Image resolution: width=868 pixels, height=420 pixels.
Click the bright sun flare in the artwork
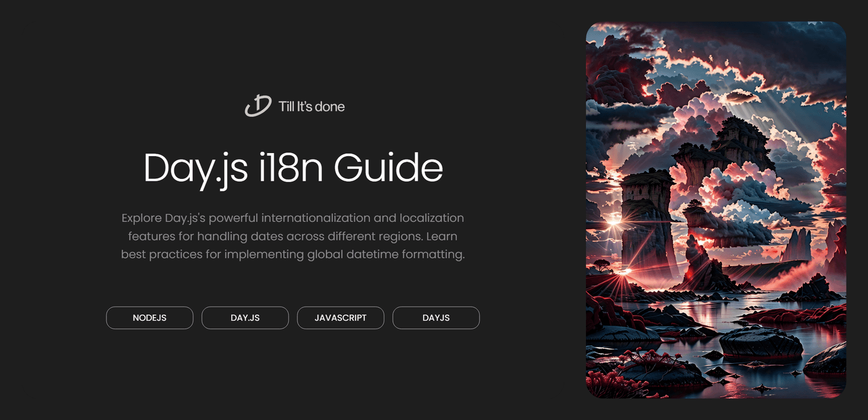(614, 221)
